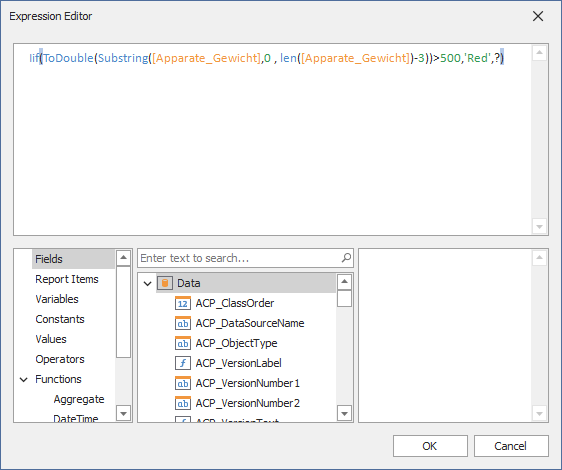
Task: Confirm the expression with OK
Action: pos(430,446)
